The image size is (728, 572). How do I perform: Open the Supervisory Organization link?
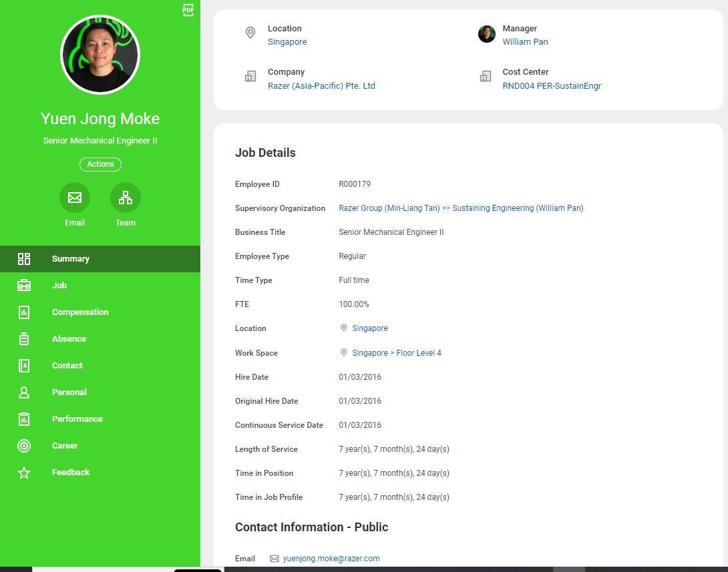461,208
